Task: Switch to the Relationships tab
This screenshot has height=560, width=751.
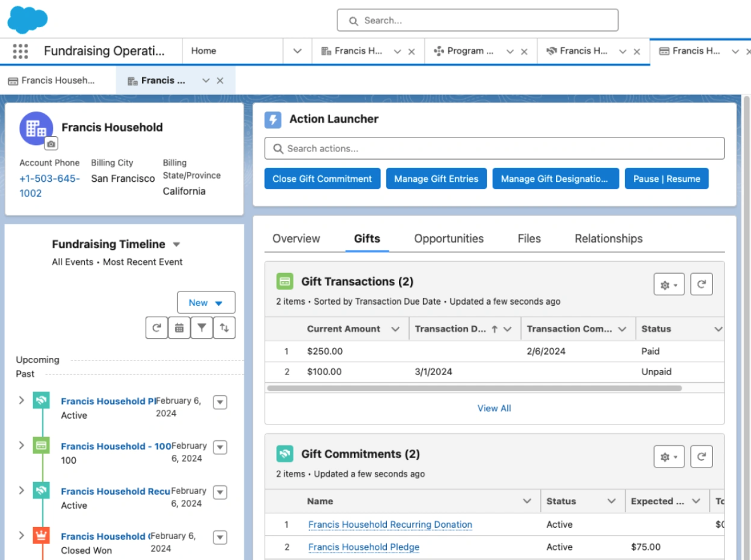Action: click(x=609, y=239)
